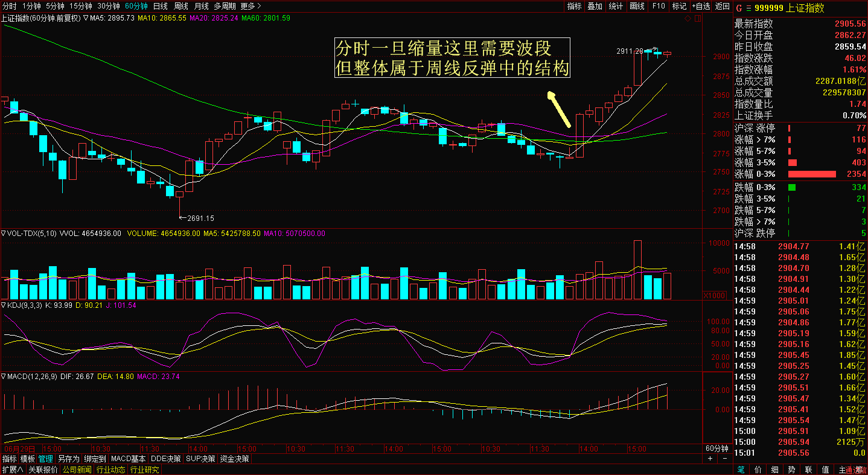This screenshot has height=475, width=868.
Task: Select the 15分钟 period
Action: [81, 6]
